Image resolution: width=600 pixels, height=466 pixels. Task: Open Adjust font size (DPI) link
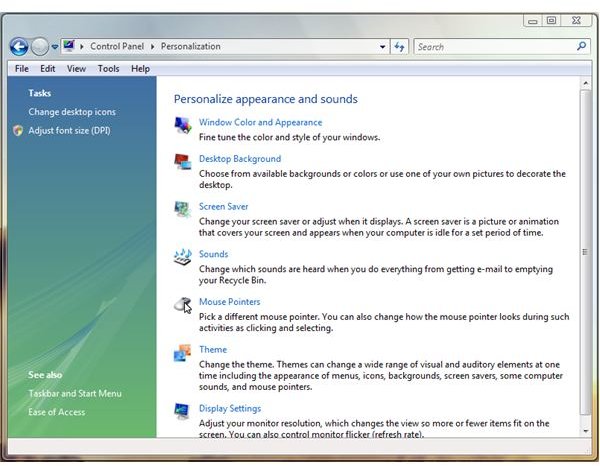tap(69, 130)
